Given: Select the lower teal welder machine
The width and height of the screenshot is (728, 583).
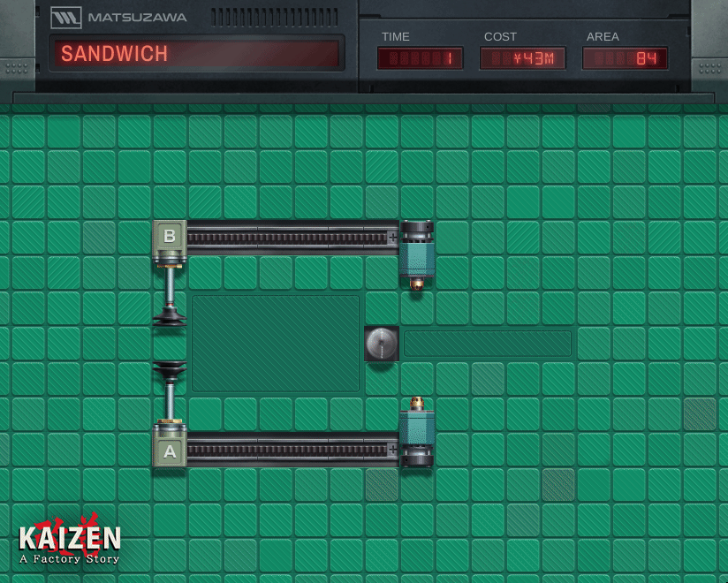Looking at the screenshot, I should pos(417,432).
